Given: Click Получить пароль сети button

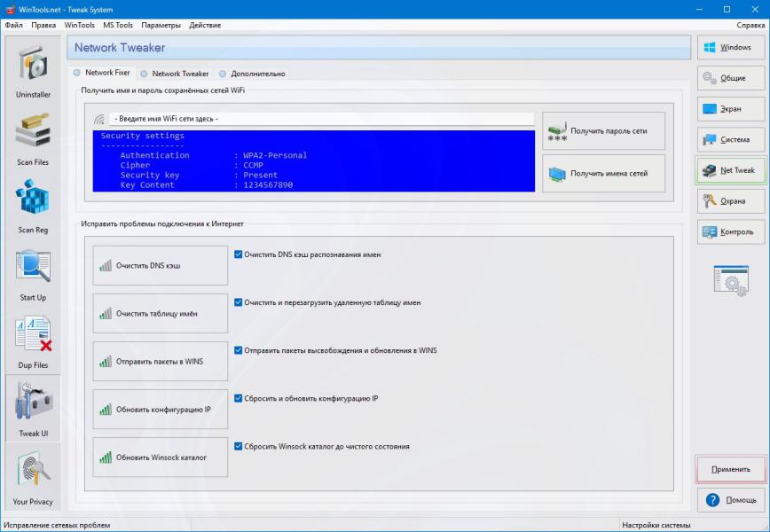Looking at the screenshot, I should tap(608, 131).
